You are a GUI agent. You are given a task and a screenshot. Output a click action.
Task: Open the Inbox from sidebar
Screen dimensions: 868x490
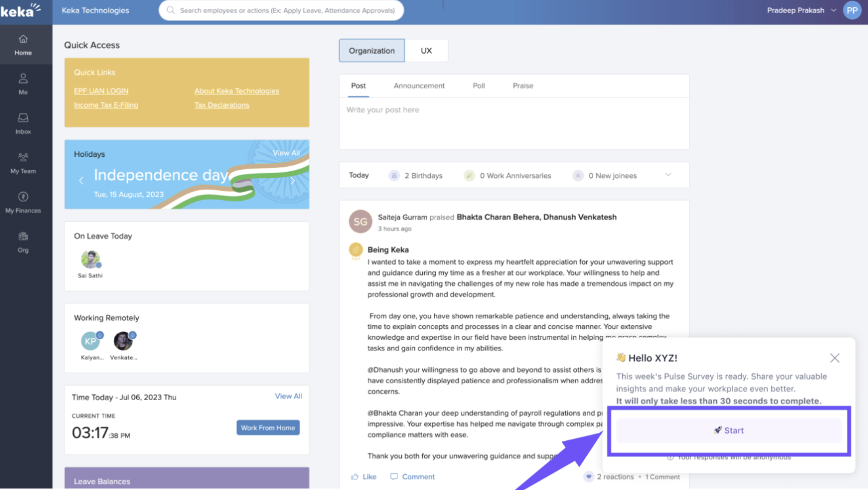23,118
